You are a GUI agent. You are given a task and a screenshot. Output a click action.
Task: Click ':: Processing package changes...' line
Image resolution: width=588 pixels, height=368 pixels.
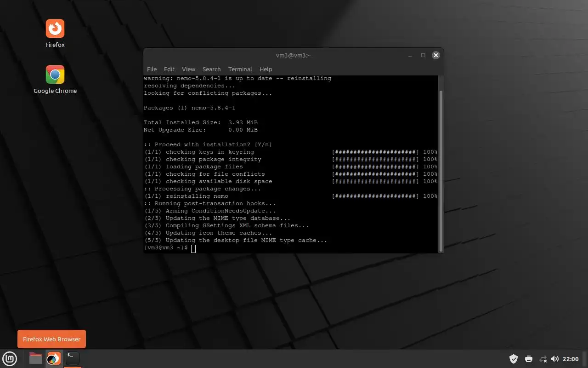coord(202,189)
